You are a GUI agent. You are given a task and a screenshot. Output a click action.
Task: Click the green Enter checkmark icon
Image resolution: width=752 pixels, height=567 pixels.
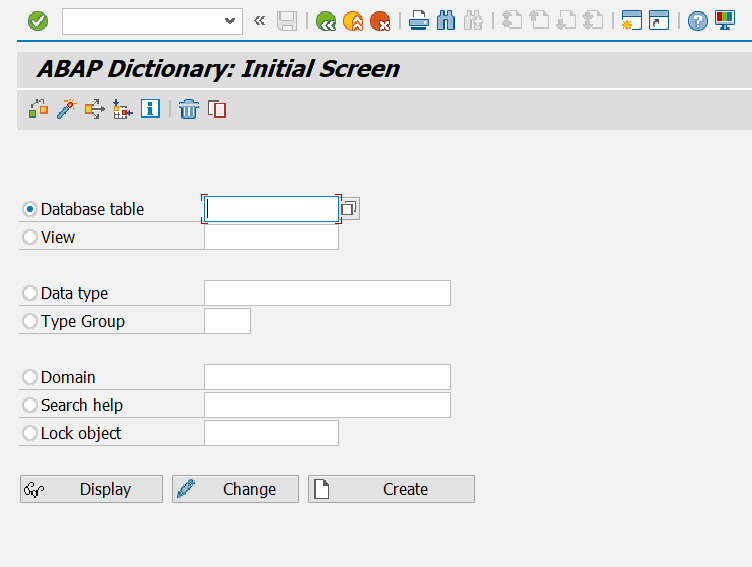tap(38, 21)
